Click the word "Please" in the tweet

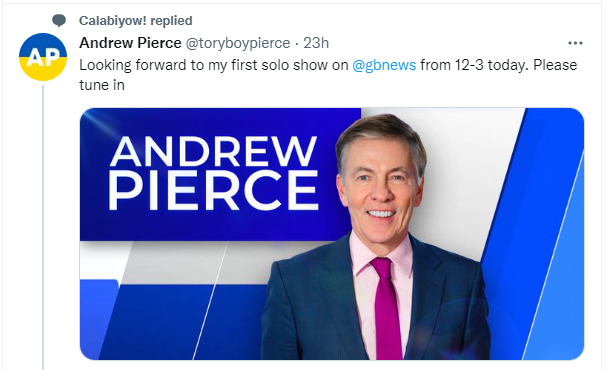pos(555,65)
